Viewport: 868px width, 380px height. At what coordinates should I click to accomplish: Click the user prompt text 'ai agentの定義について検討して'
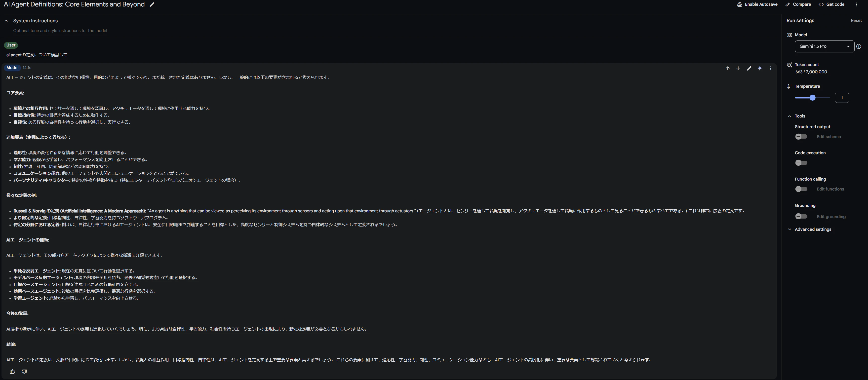tap(37, 55)
